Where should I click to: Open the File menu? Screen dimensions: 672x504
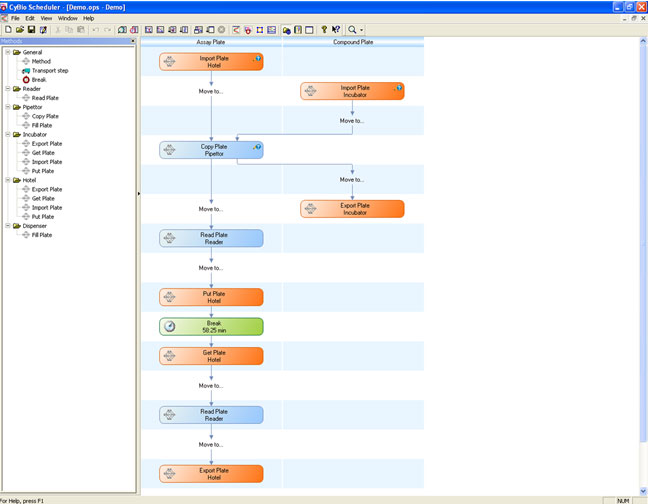[15, 18]
